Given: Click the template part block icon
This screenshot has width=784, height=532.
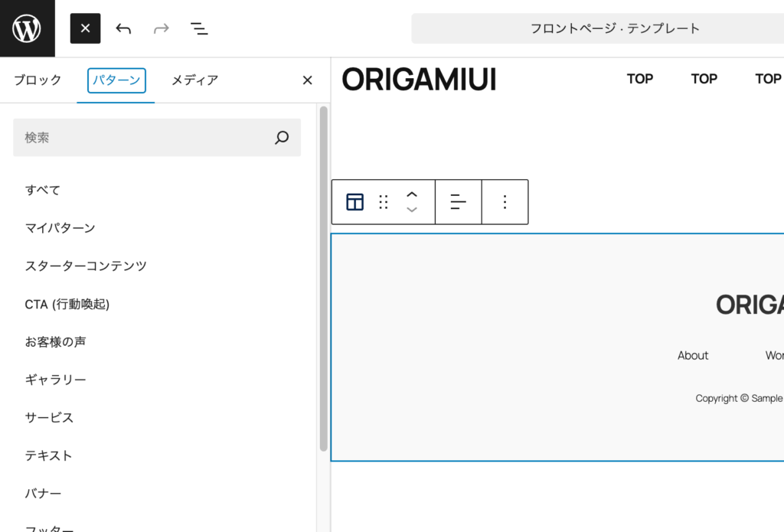Looking at the screenshot, I should (x=354, y=202).
